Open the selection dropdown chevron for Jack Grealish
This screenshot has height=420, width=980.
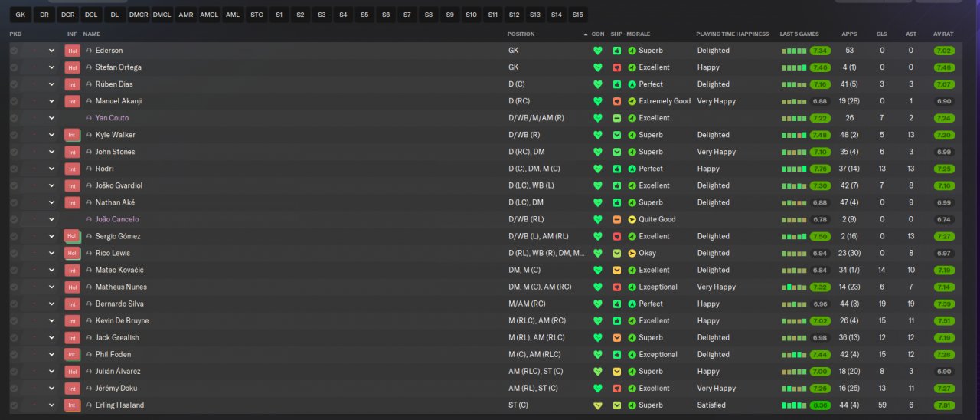tap(52, 337)
